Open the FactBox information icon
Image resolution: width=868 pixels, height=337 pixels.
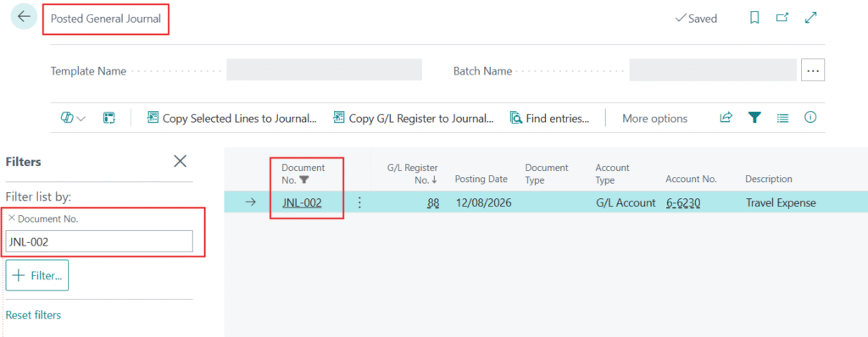point(810,118)
